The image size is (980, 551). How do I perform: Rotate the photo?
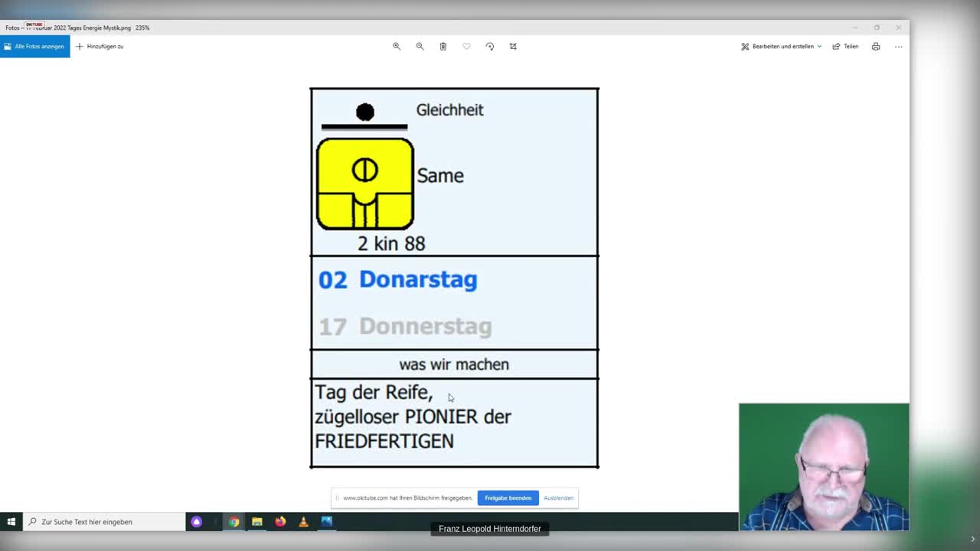pyautogui.click(x=490, y=46)
